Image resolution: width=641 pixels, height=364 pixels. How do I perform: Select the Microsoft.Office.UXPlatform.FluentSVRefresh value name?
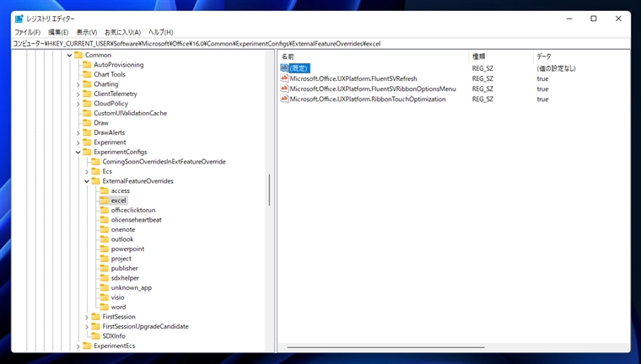(x=353, y=78)
